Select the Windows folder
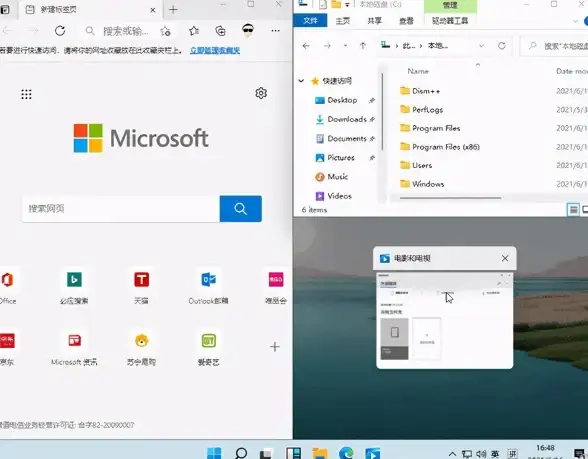Screen dimensions: 588x459 coord(428,184)
